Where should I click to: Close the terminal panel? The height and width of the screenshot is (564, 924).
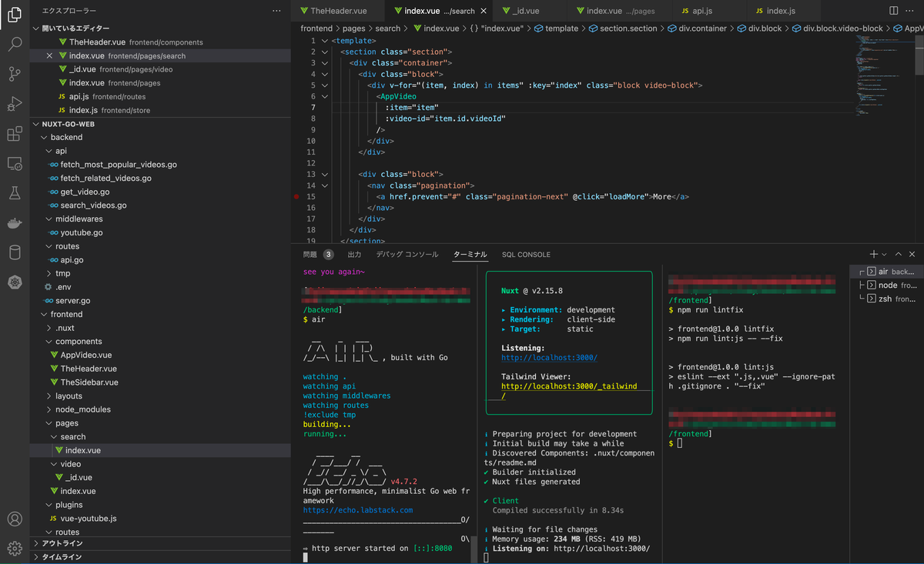click(x=912, y=254)
